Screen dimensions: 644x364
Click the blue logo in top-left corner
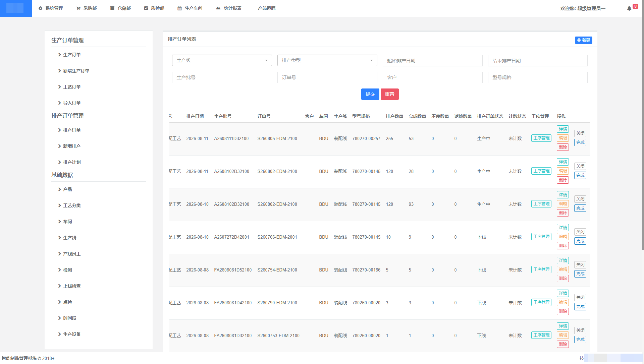[16, 8]
